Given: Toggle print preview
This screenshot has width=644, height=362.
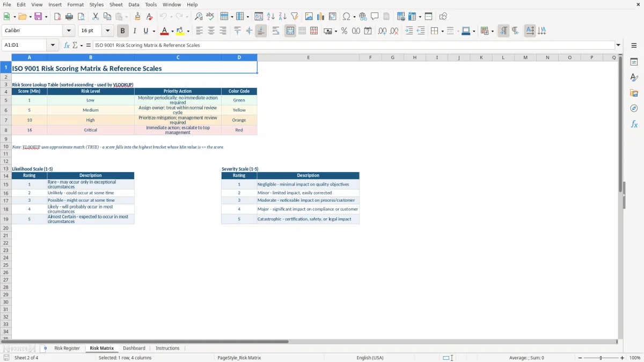Looking at the screenshot, I should point(81,17).
